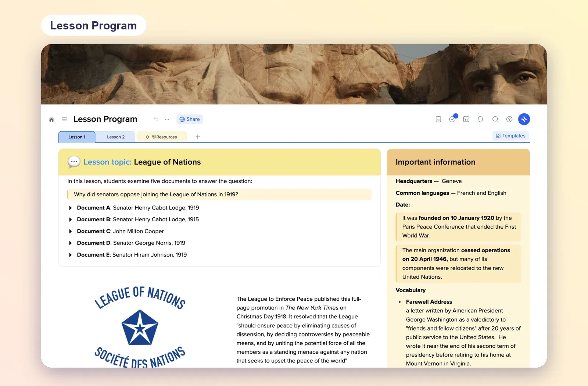Click the 'Headquarters — Geneva' line

coord(429,181)
